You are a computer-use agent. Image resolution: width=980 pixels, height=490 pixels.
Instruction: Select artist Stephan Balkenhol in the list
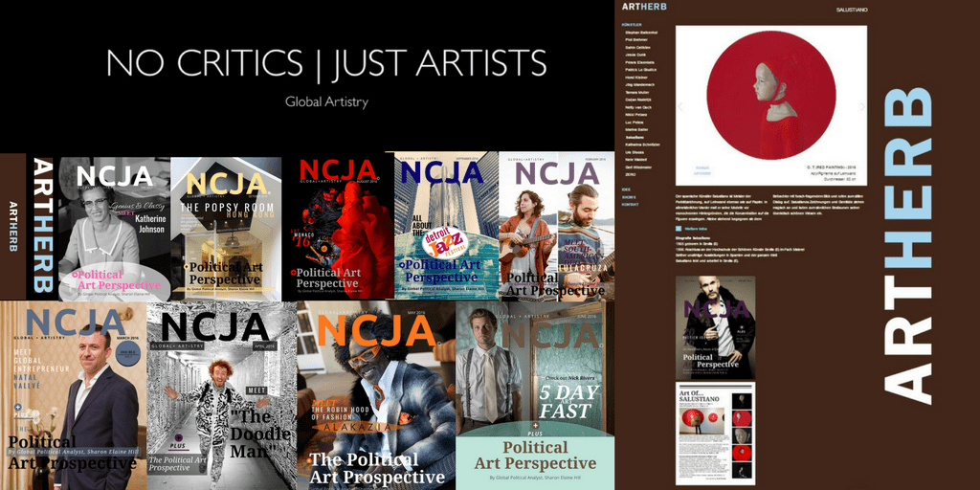[641, 33]
